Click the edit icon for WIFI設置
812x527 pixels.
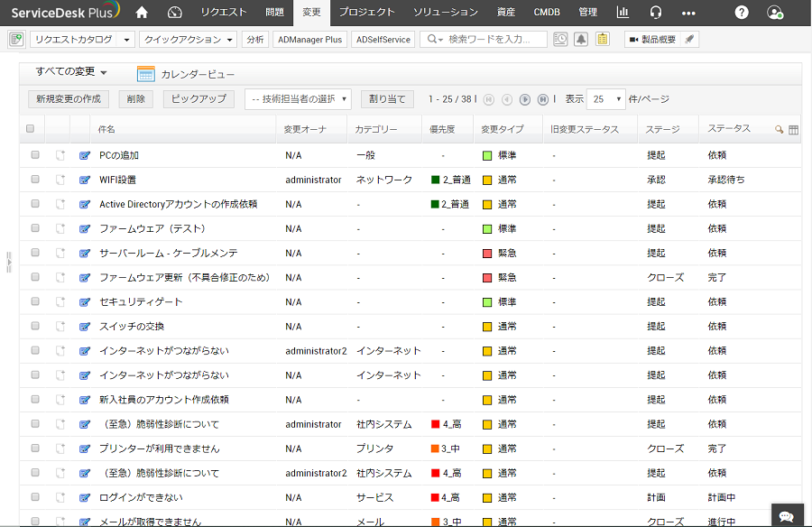click(85, 180)
